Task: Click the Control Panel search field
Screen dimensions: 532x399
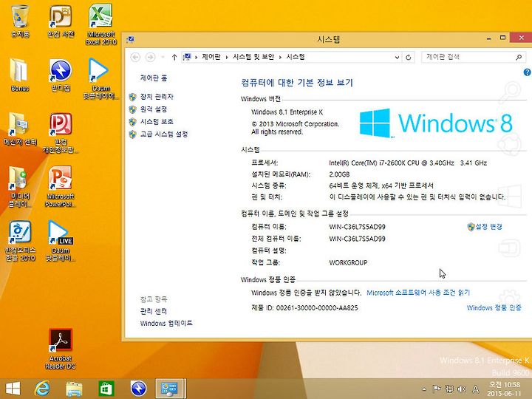Action: click(468, 57)
